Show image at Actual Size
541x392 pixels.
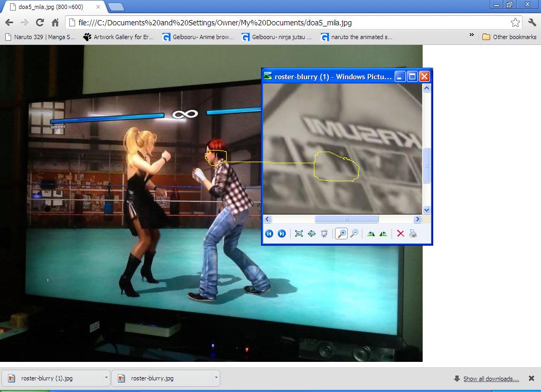point(312,234)
